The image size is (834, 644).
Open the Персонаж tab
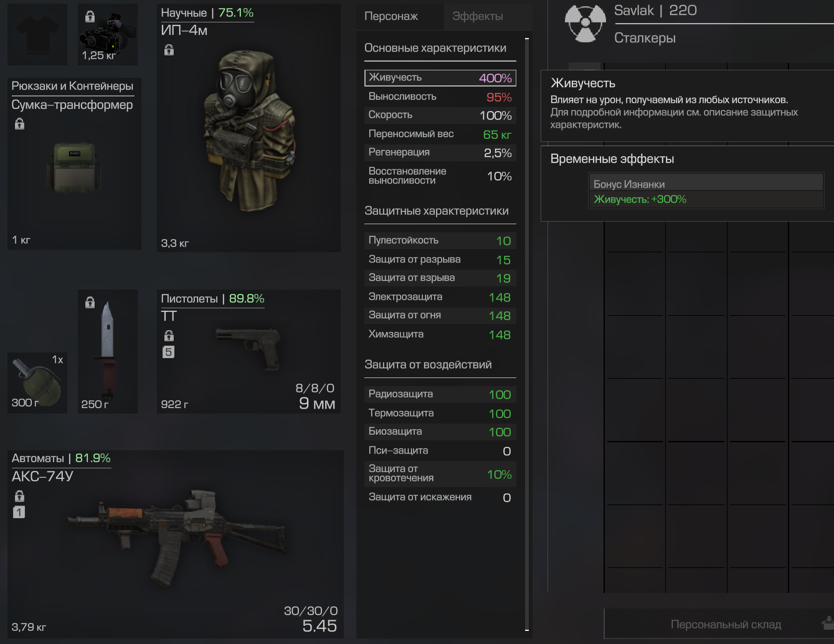[x=391, y=17]
